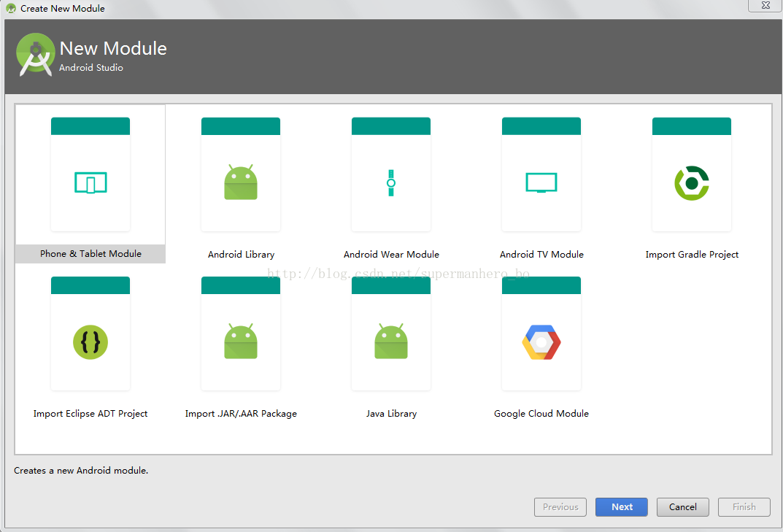Click the Import Gradle Project label

[x=692, y=254]
